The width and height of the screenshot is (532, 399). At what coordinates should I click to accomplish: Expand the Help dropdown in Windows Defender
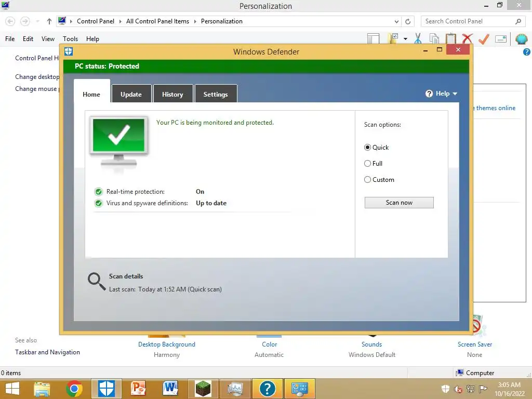click(x=455, y=94)
